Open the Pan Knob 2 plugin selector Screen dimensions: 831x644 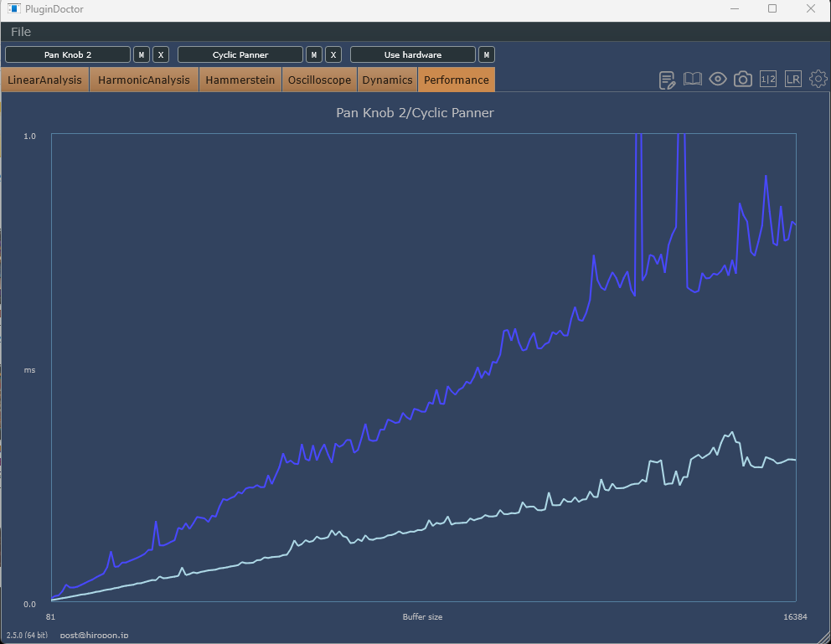[x=68, y=54]
